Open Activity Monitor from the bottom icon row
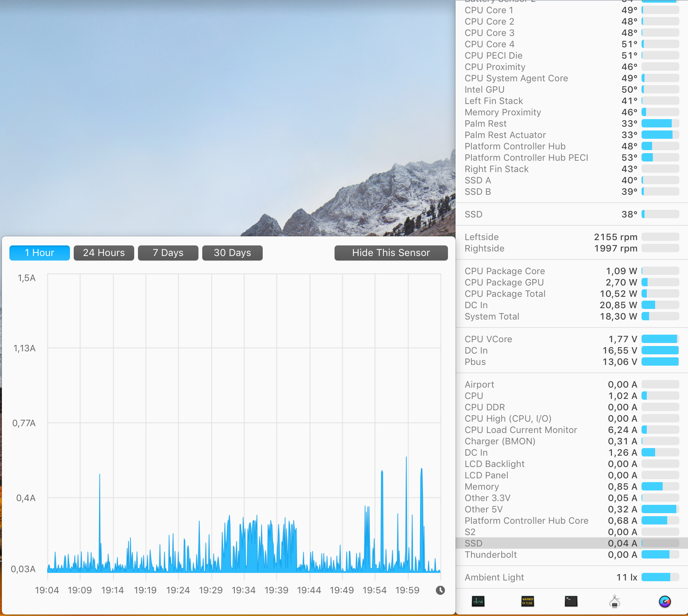The image size is (688, 616). pyautogui.click(x=478, y=601)
